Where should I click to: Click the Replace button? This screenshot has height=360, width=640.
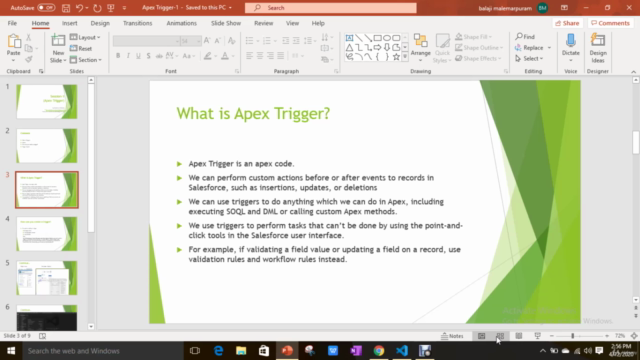click(529, 48)
